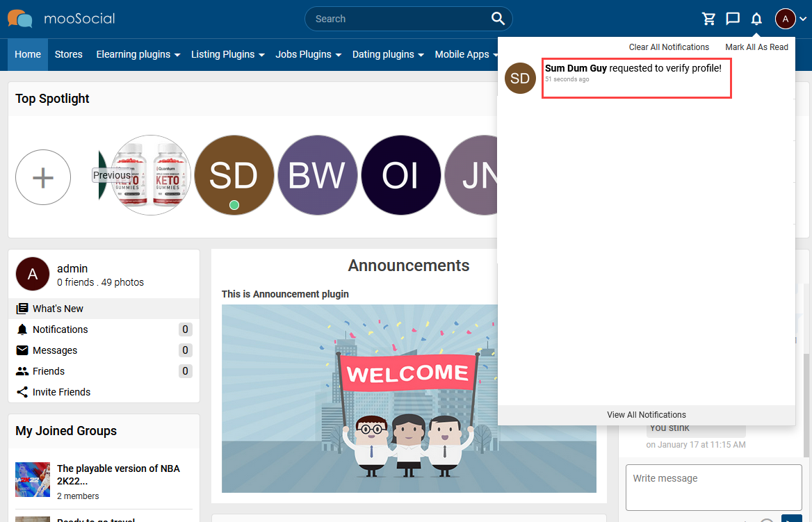Image resolution: width=812 pixels, height=522 pixels.
Task: Open the SD avatar in Top Spotlight
Action: click(234, 175)
